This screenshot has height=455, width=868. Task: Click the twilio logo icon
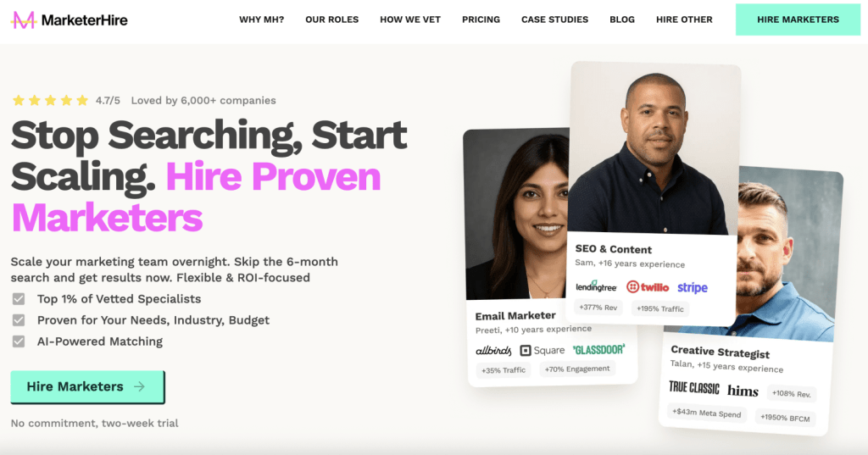[632, 286]
